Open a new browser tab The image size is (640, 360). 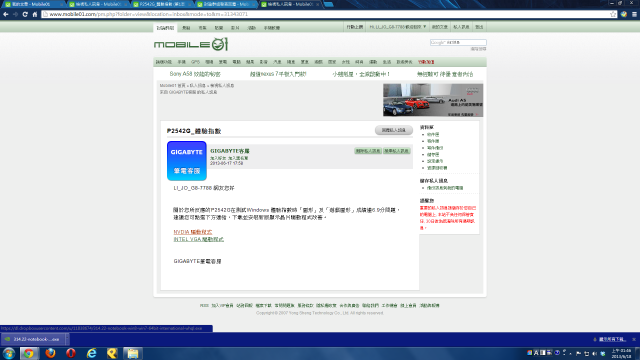coord(329,4)
